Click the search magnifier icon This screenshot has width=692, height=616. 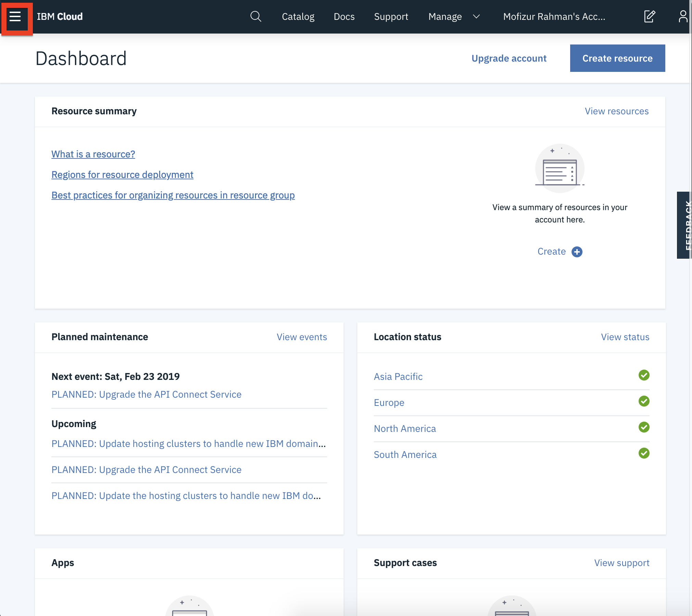coord(256,16)
